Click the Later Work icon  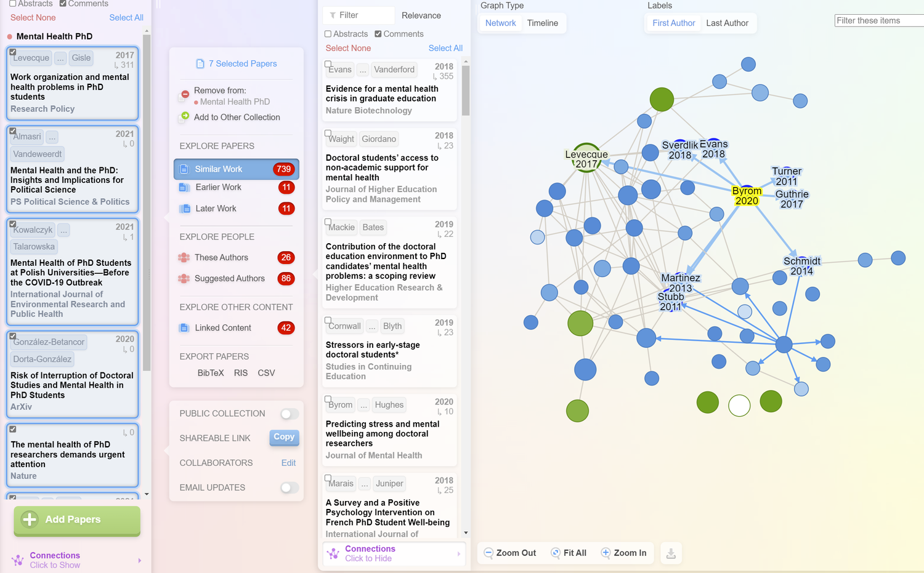(184, 209)
